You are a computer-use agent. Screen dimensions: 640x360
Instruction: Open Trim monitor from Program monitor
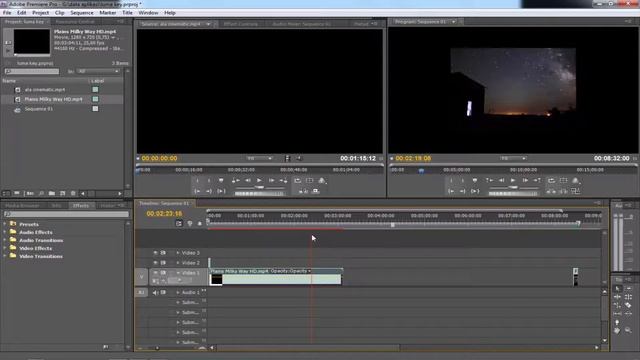click(575, 191)
